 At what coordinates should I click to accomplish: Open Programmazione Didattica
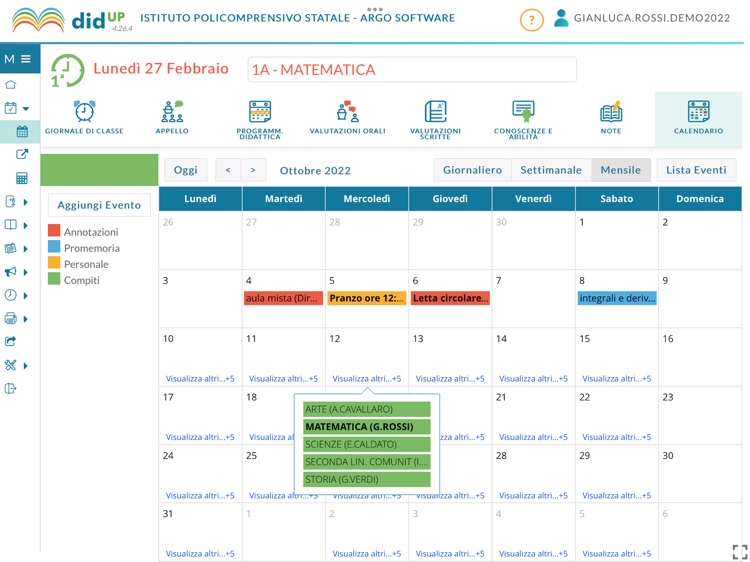(260, 119)
